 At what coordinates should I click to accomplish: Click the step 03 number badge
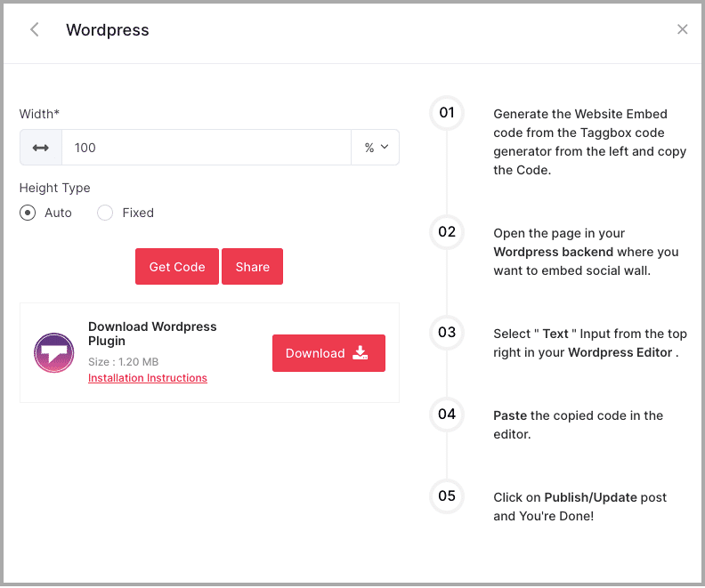pos(447,333)
